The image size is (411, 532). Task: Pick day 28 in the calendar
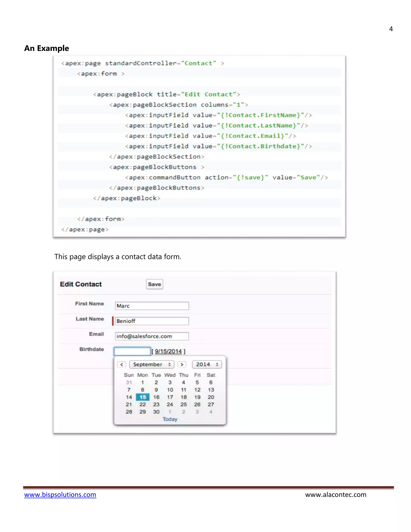pos(129,412)
